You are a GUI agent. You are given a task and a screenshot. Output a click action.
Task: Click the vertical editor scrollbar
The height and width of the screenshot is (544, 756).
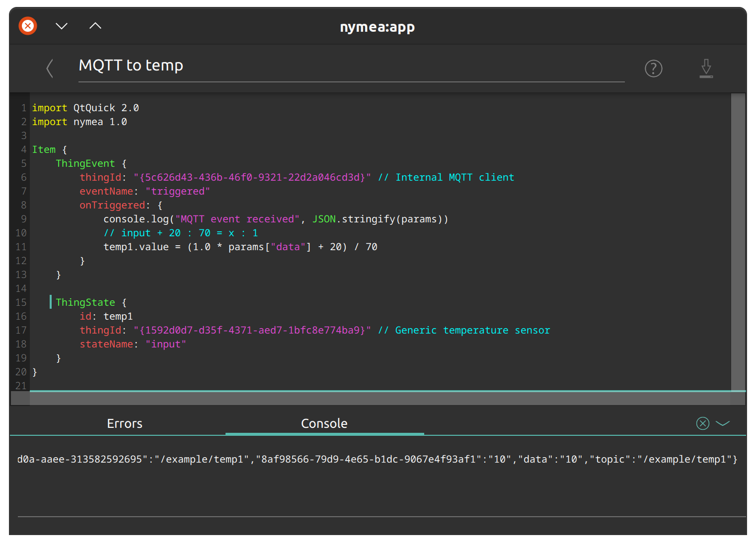738,242
